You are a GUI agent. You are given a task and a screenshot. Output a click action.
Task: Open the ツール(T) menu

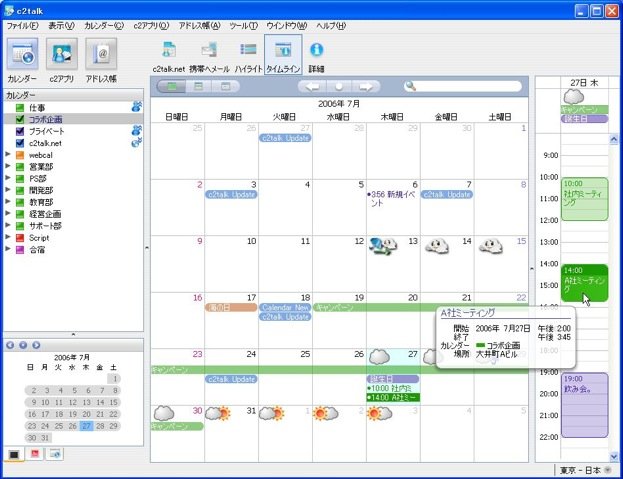pyautogui.click(x=244, y=26)
